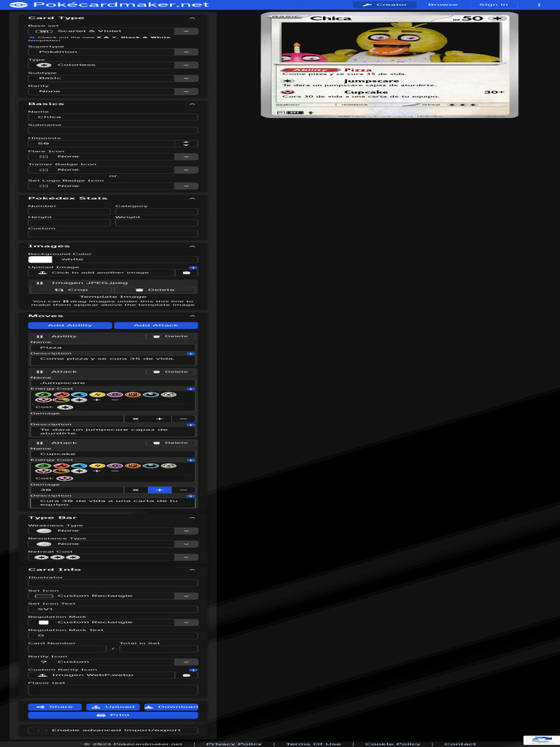The width and height of the screenshot is (560, 747).
Task: Open the Terms Of Use footer link
Action: (314, 743)
